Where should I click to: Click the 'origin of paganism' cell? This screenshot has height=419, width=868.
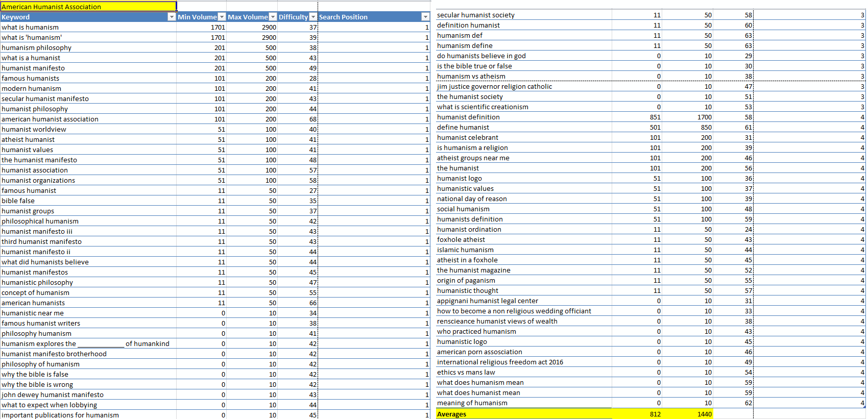click(x=523, y=280)
